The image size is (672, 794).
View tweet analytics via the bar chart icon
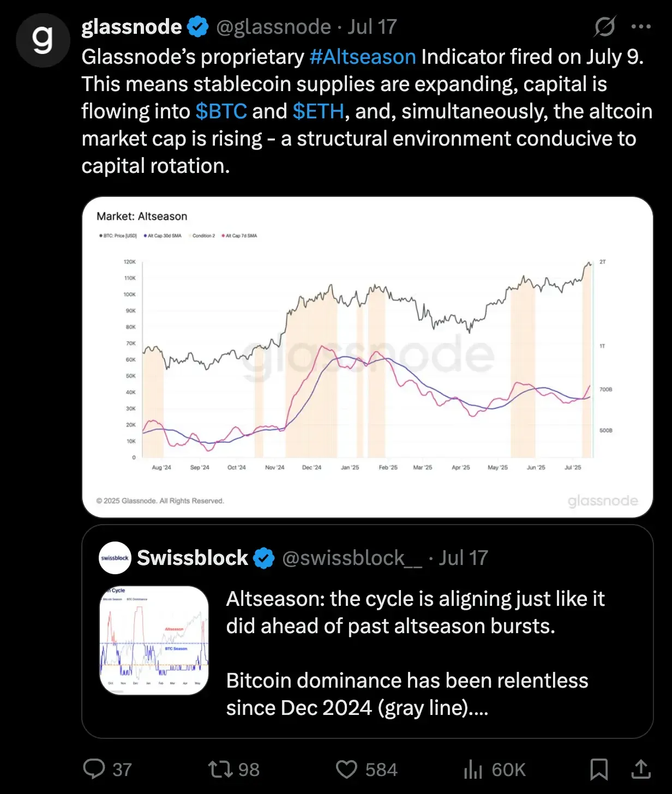tap(473, 769)
